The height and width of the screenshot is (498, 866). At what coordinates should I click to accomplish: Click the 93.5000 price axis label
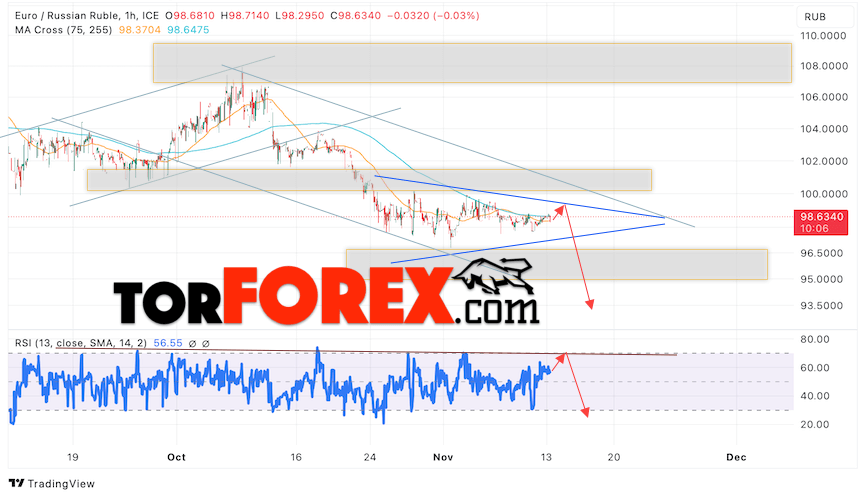(822, 306)
